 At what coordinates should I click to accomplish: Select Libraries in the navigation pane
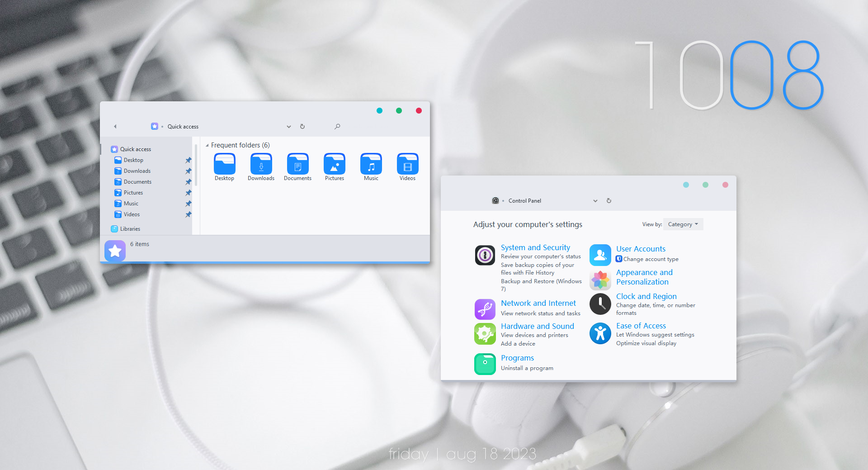click(x=130, y=229)
